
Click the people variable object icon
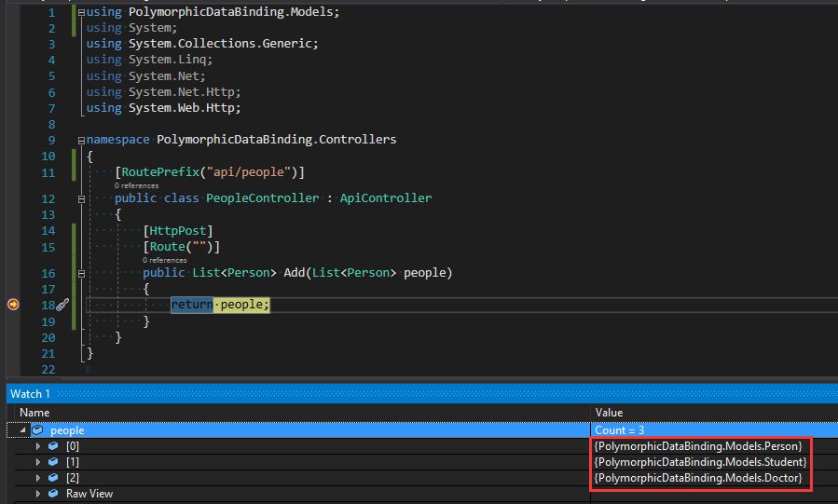37,430
